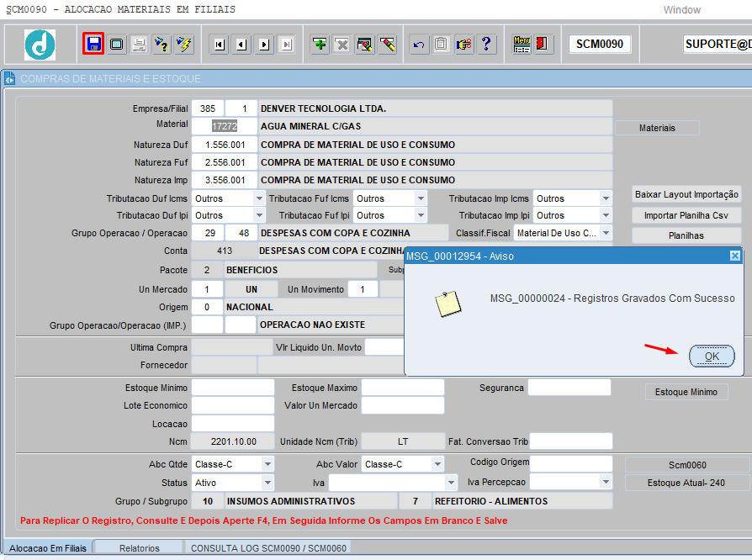Viewport: 752px width, 560px height.
Task: Click the Scm0060 button
Action: coord(687,465)
